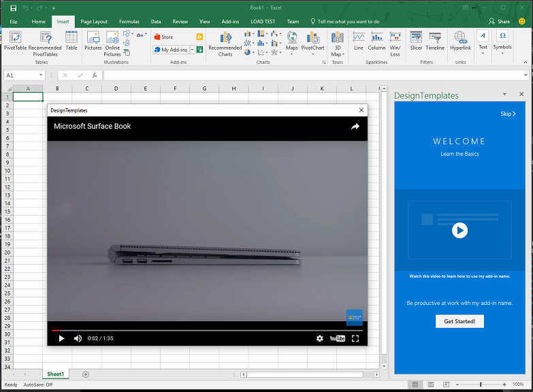Insert function with fx button
This screenshot has height=392, width=533.
coord(95,75)
